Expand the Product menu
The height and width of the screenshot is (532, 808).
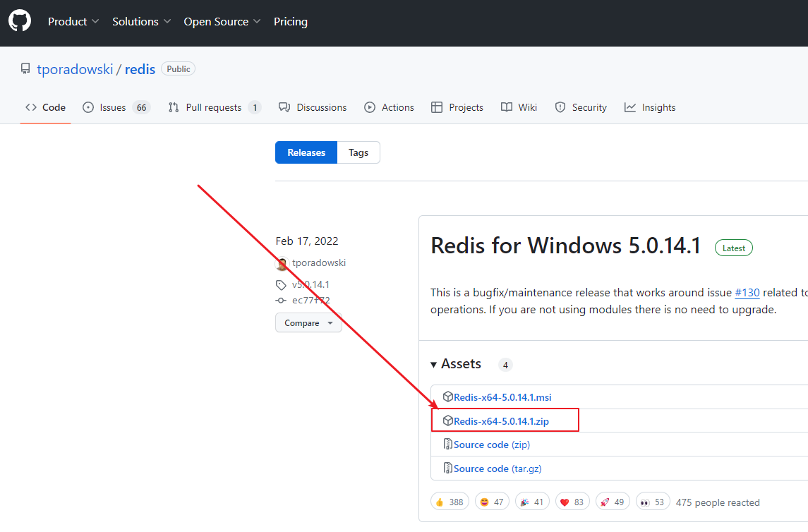pos(73,22)
